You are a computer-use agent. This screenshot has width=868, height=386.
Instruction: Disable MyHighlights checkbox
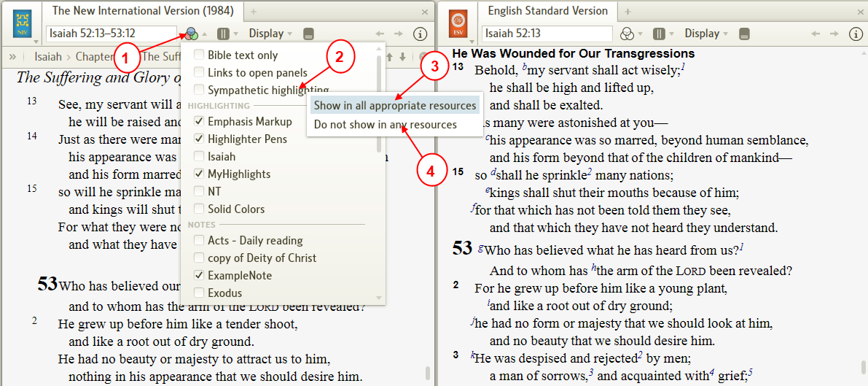tap(198, 174)
